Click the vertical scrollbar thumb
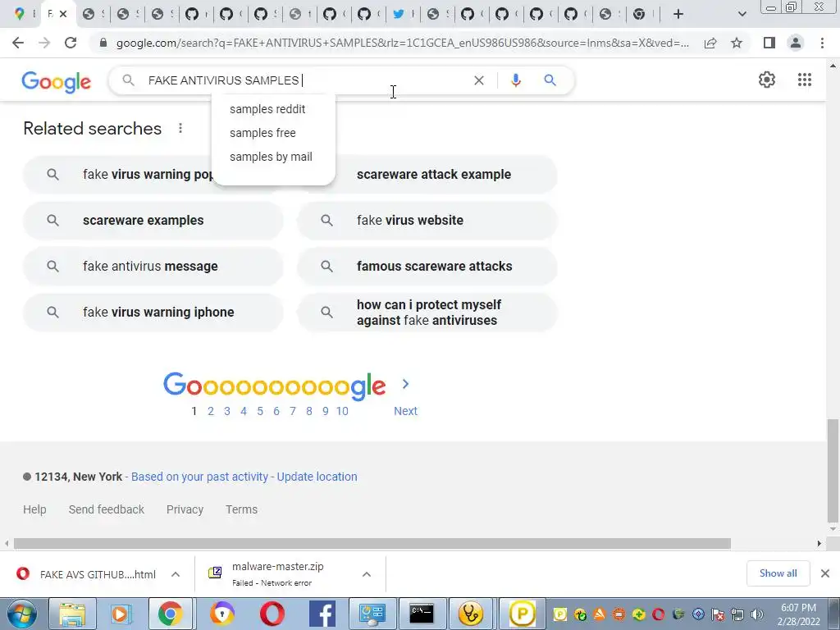This screenshot has height=630, width=840. tap(833, 470)
